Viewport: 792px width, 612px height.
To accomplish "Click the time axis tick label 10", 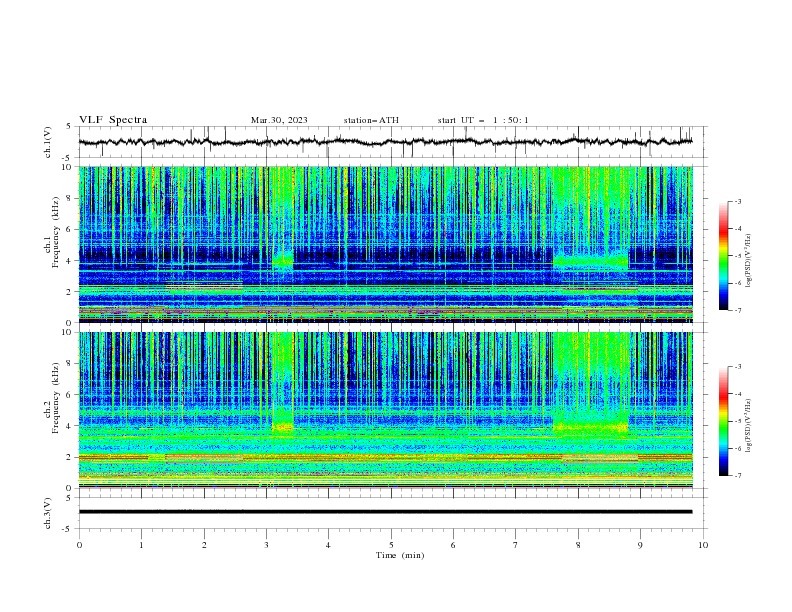I will [703, 545].
